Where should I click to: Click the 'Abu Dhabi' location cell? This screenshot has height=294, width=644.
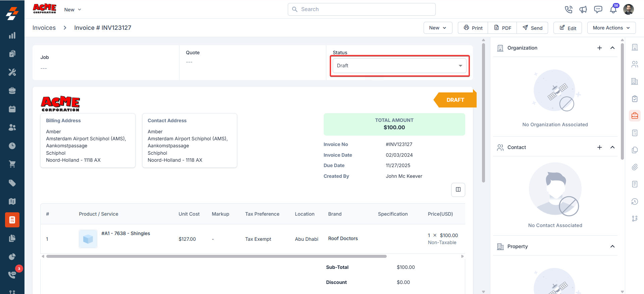(307, 239)
